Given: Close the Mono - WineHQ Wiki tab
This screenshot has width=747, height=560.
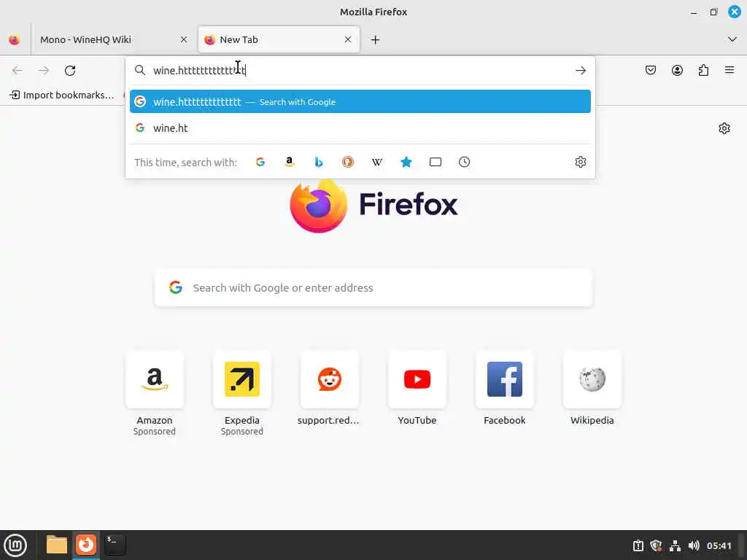Looking at the screenshot, I should pyautogui.click(x=183, y=40).
